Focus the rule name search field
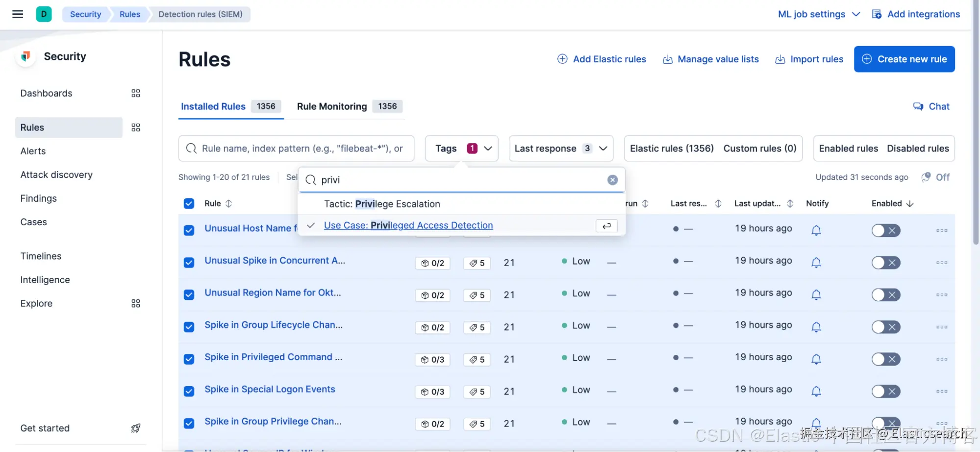 coord(302,149)
